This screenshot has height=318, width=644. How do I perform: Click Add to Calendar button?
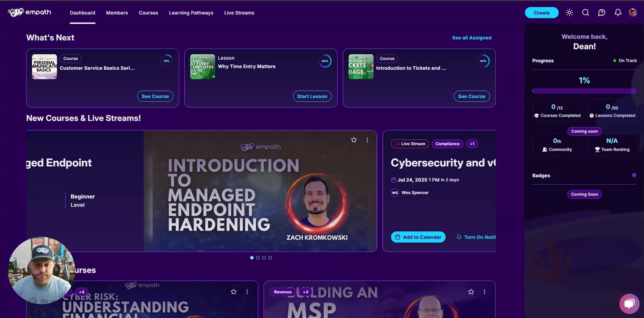(418, 237)
